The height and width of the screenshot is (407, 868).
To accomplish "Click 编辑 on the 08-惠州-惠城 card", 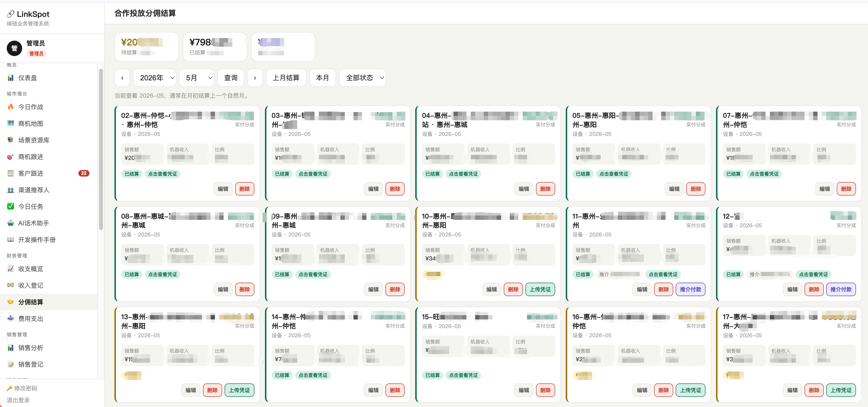I will click(223, 289).
